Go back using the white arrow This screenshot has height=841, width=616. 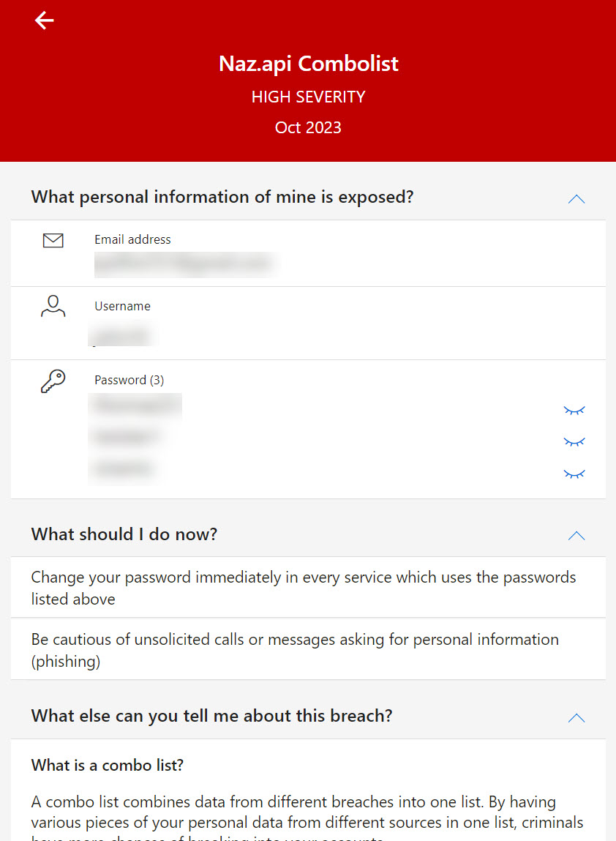(x=45, y=21)
